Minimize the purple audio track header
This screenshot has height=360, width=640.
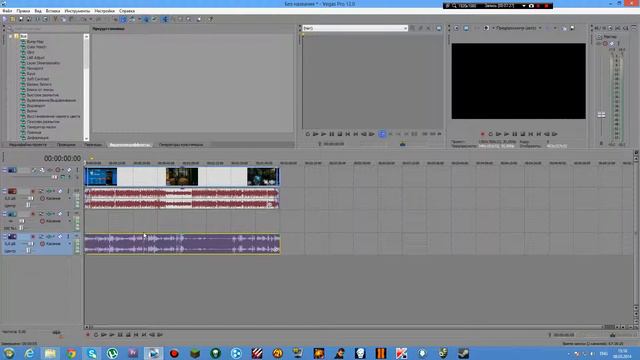click(x=4, y=236)
